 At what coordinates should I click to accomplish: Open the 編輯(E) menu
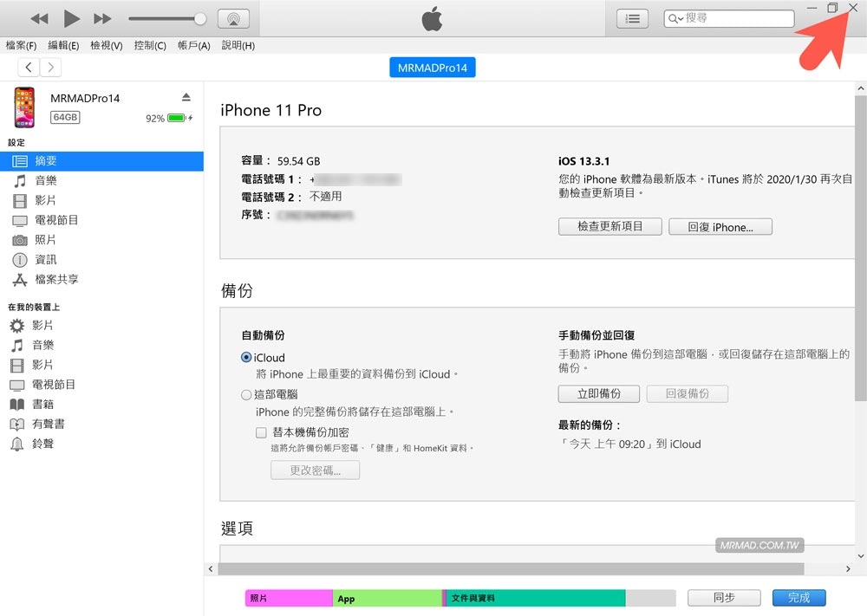(x=63, y=45)
